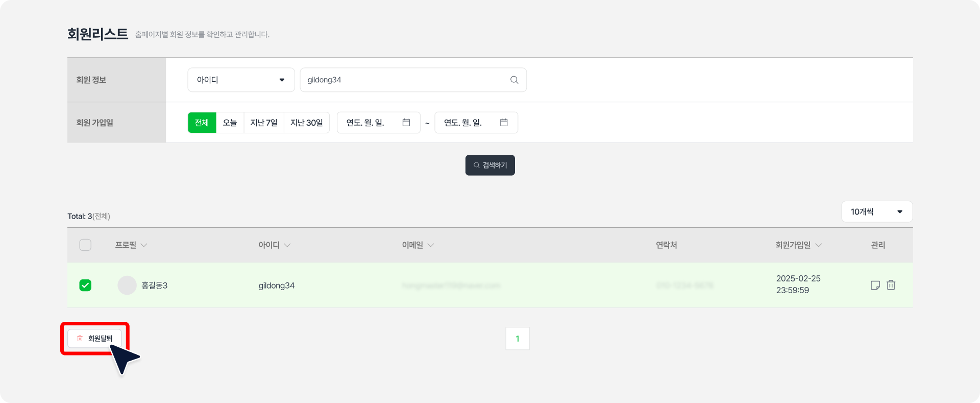Sort by the 이메일 column
980x403 pixels.
[418, 245]
